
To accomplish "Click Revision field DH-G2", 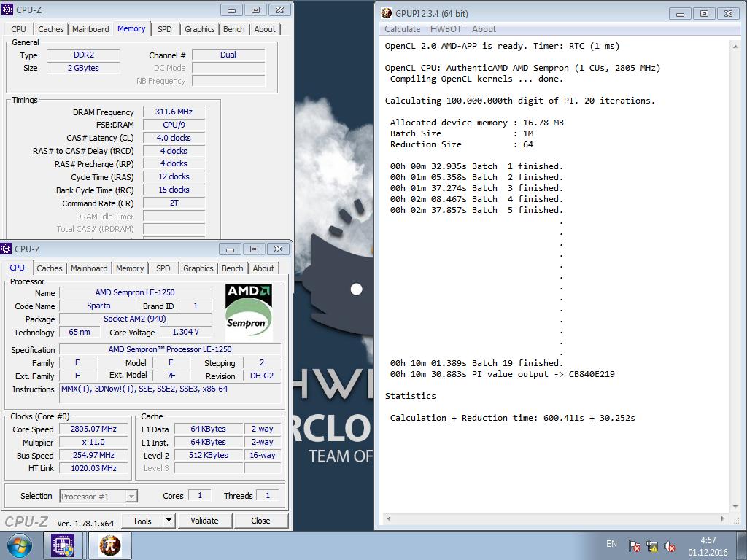I will 262,376.
